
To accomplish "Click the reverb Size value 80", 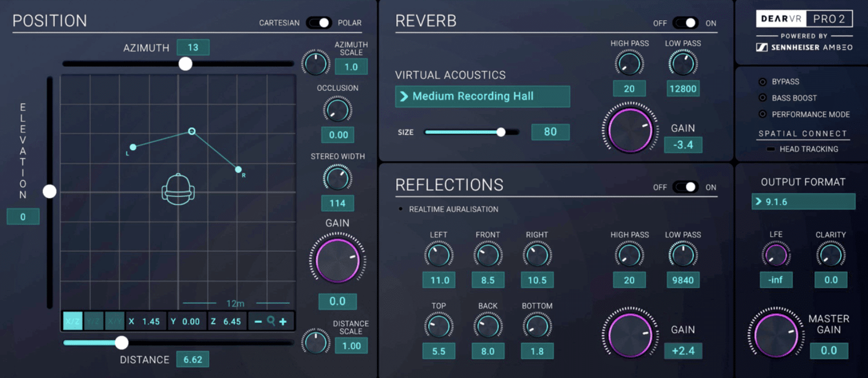I will click(x=550, y=132).
